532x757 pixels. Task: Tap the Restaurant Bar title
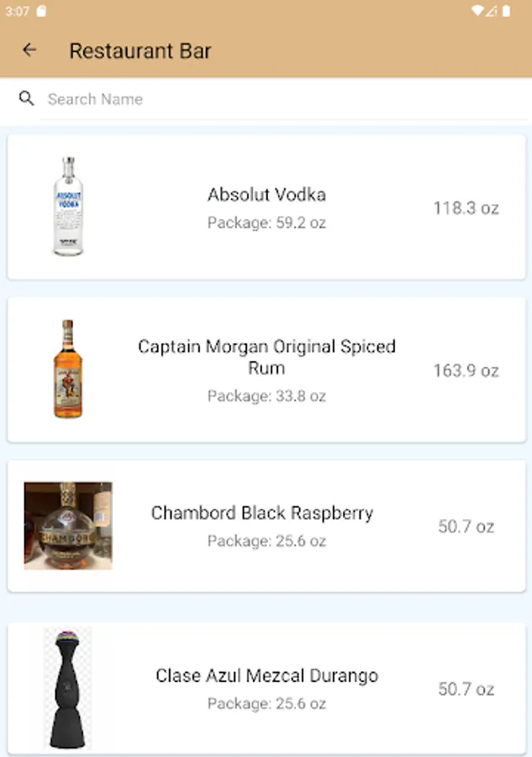coord(140,50)
